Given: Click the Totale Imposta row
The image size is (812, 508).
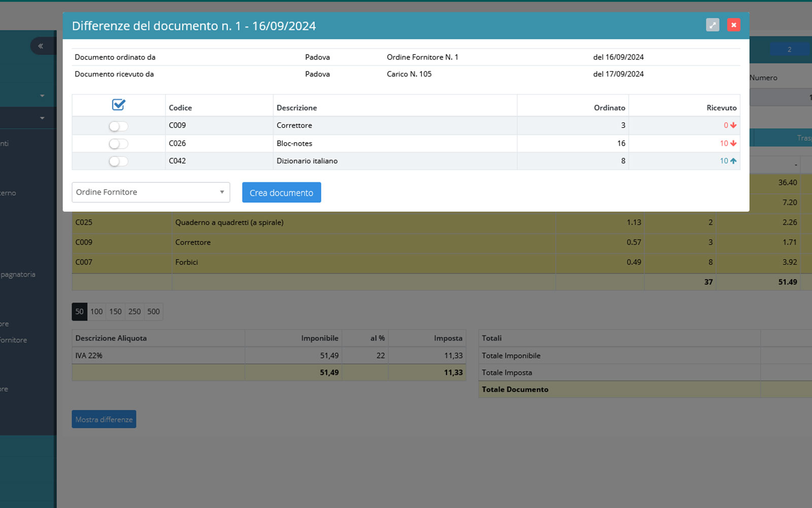Looking at the screenshot, I should tap(645, 372).
